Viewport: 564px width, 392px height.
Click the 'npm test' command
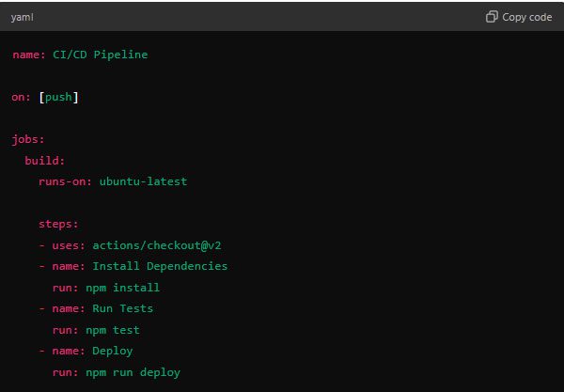coord(113,331)
